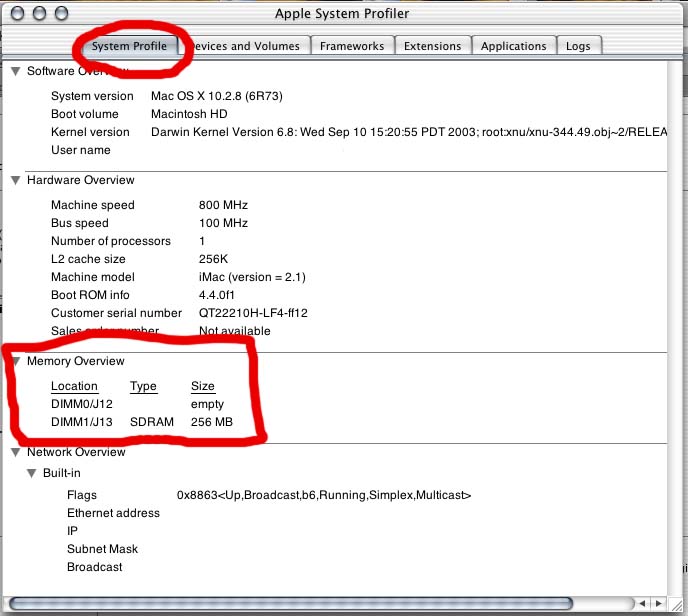Open the Devices and Volumes tab

[x=246, y=46]
